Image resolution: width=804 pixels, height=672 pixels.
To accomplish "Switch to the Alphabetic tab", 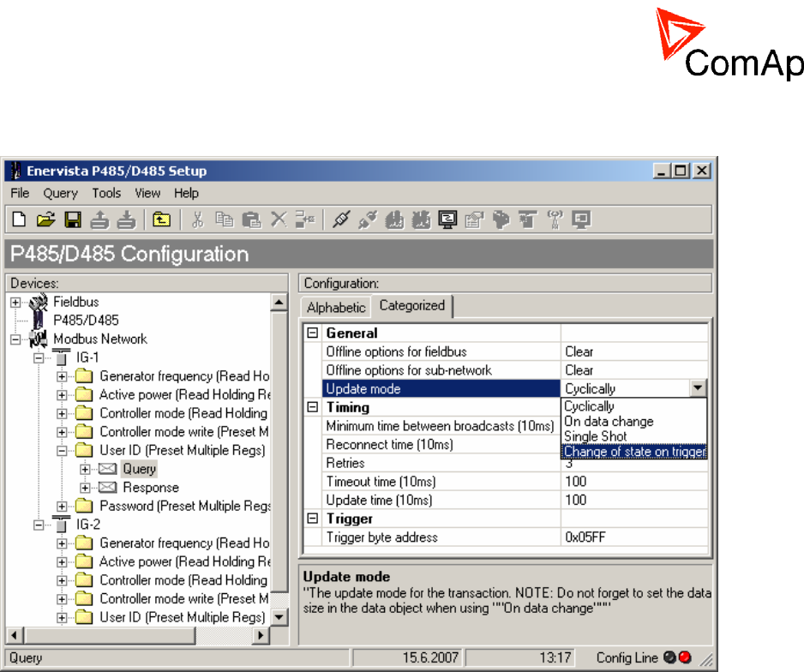I will [x=336, y=308].
